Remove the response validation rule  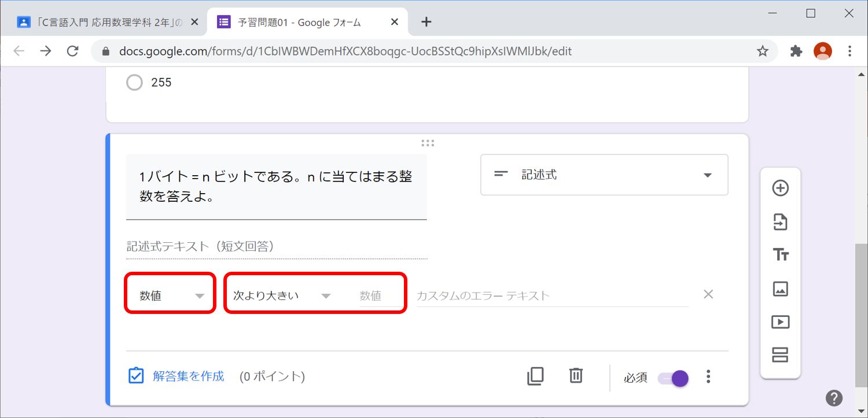(708, 294)
